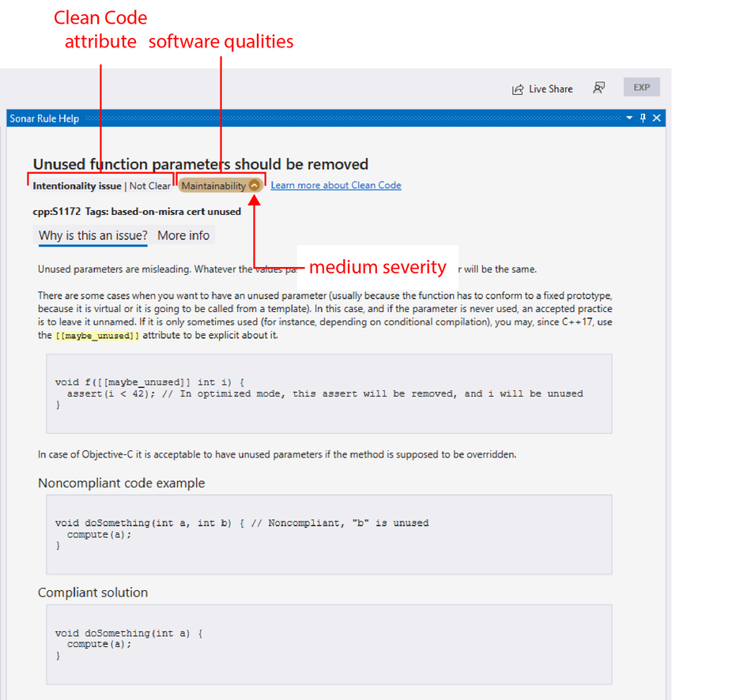Viewport: 736px width, 700px height.
Task: Click the person silhouette icon beside Live Share
Action: click(x=599, y=88)
